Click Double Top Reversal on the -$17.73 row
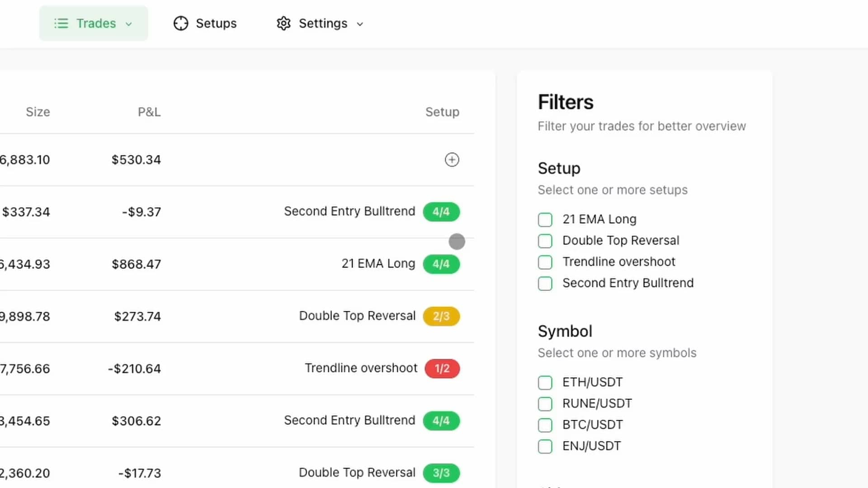Viewport: 868px width, 488px height. point(357,472)
